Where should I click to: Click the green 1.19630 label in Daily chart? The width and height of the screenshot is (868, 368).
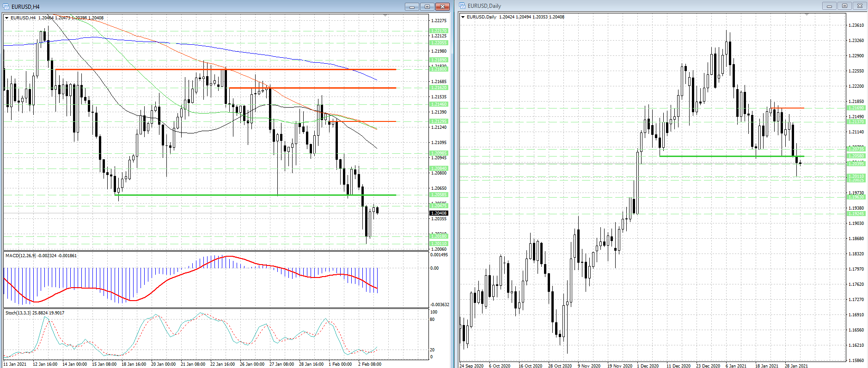[856, 197]
